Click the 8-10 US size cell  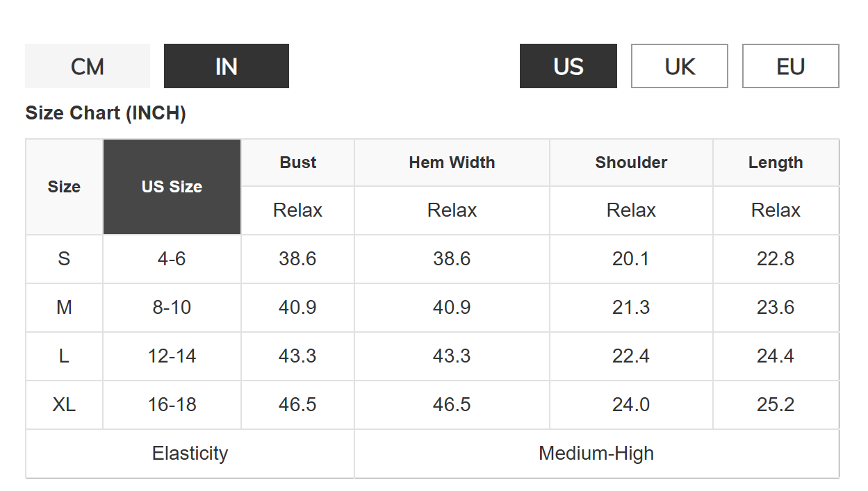[x=172, y=308]
